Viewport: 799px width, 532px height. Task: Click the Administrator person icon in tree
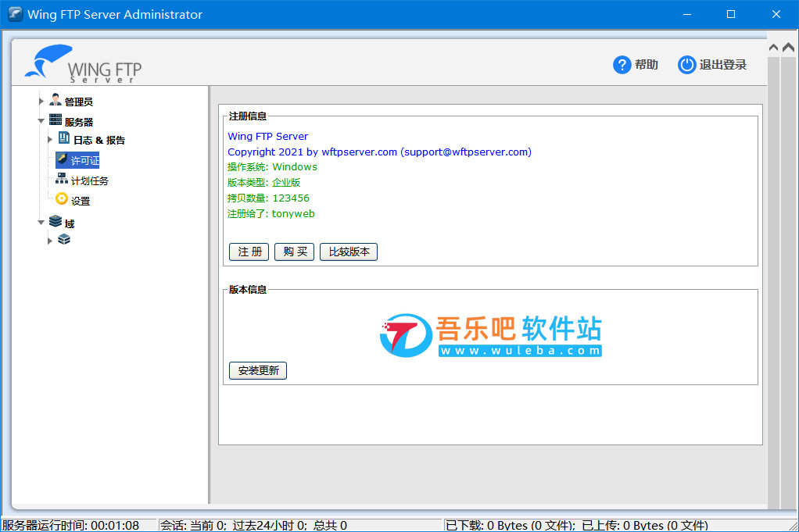pyautogui.click(x=56, y=100)
